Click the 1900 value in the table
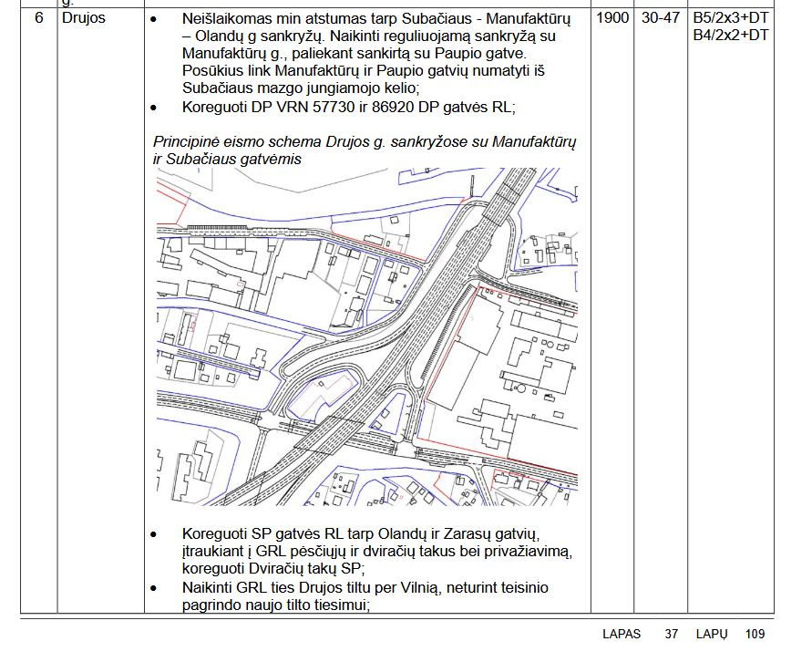 click(x=612, y=18)
